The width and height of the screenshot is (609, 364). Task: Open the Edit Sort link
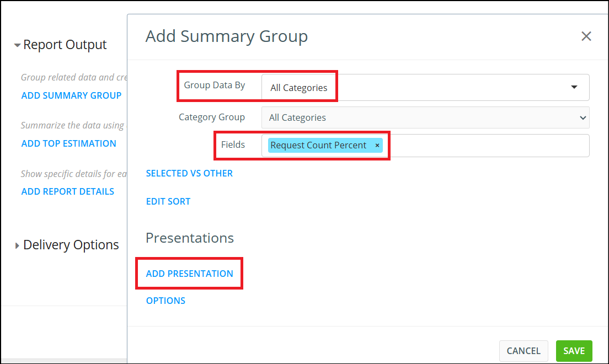tap(168, 201)
